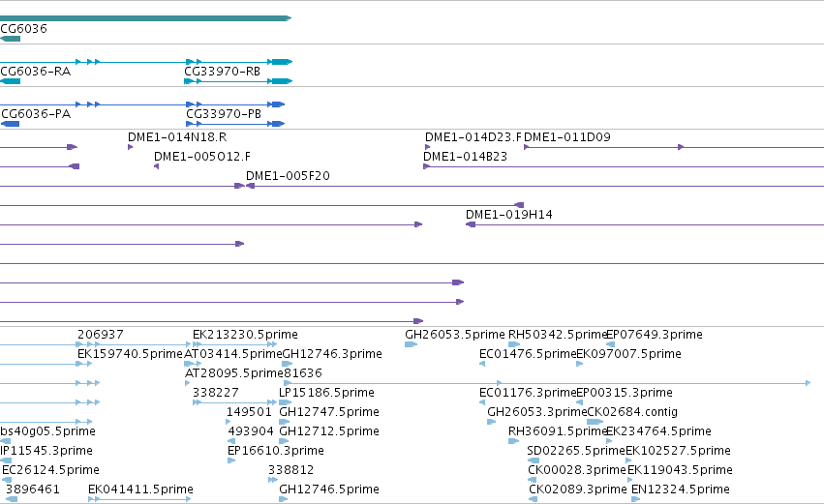824x504 pixels.
Task: Click the DME1-005F20 feature label
Action: (x=288, y=176)
